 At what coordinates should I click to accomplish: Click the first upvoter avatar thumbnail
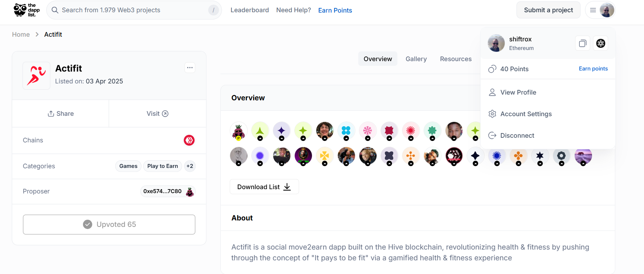pos(239,131)
